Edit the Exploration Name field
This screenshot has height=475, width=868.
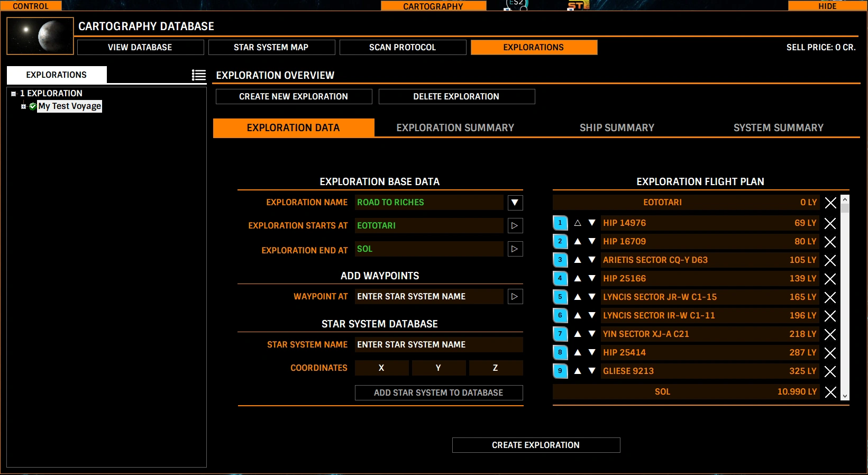click(x=429, y=203)
